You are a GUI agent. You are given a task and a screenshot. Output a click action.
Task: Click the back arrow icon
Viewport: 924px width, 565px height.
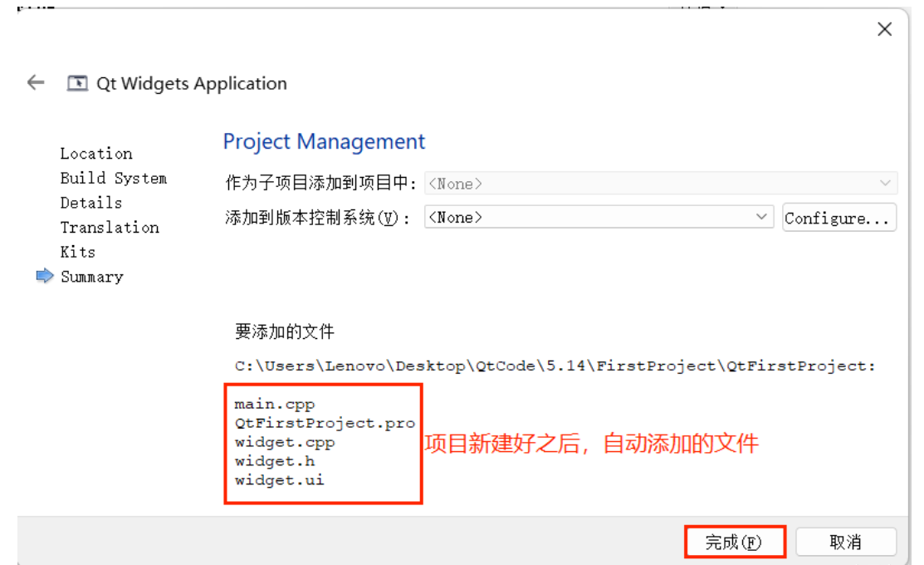tap(36, 82)
